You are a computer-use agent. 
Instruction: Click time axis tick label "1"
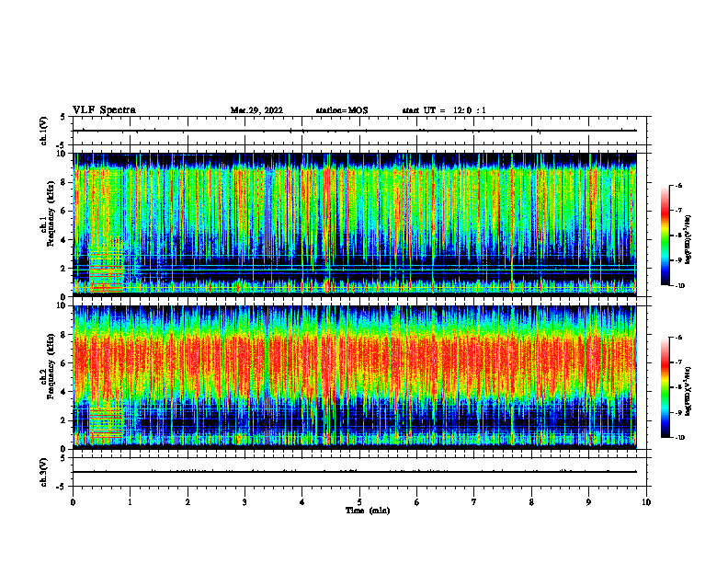(x=131, y=502)
